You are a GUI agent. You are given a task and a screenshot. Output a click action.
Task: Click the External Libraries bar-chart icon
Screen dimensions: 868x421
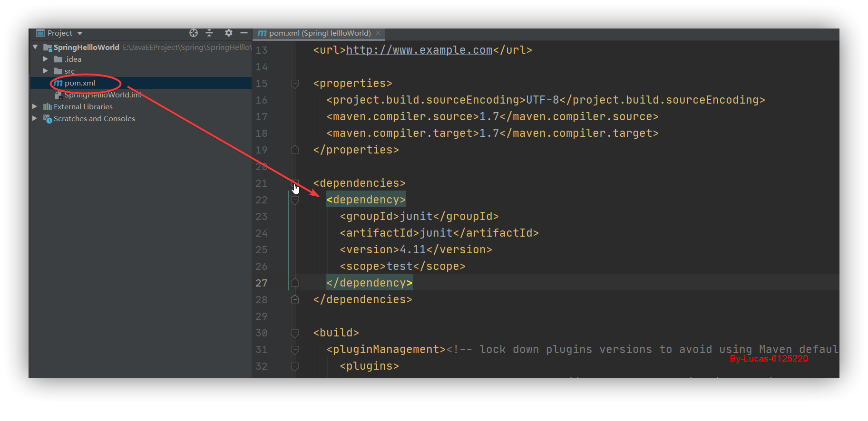point(48,106)
